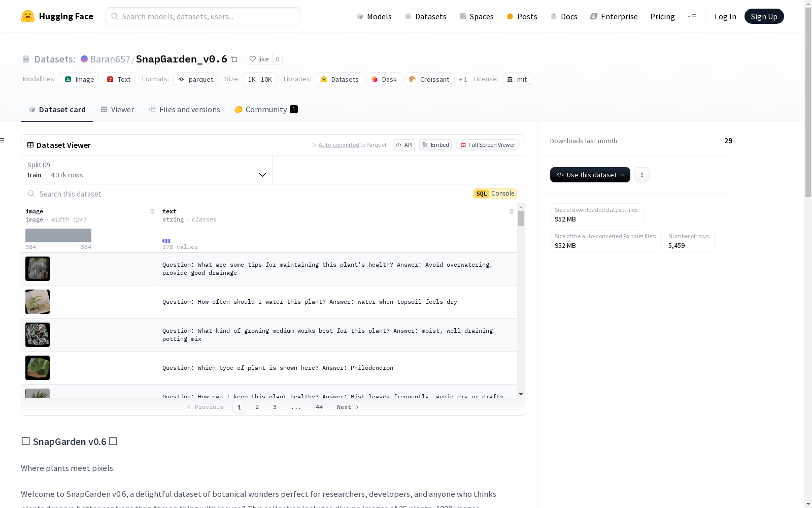The height and width of the screenshot is (508, 812).
Task: Open the Full Screen Viewer
Action: tap(487, 145)
